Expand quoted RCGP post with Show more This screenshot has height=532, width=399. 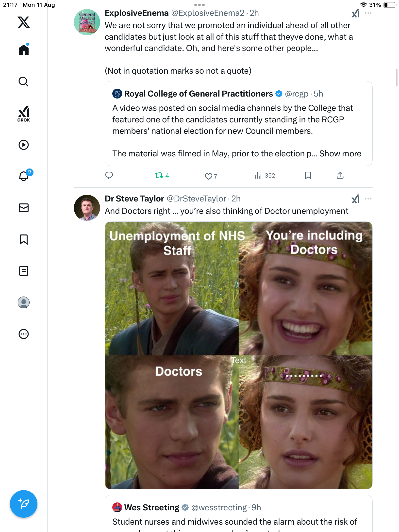tap(340, 154)
